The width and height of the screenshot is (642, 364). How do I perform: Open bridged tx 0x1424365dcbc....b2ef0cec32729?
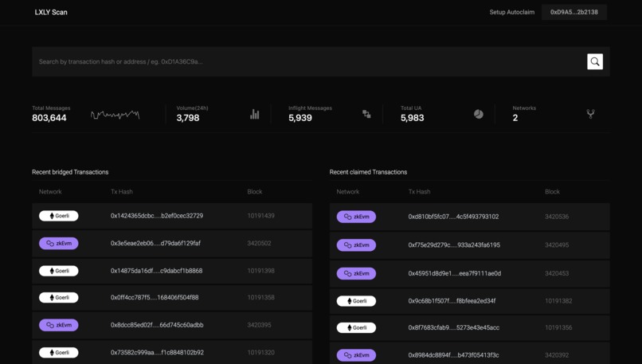point(157,216)
